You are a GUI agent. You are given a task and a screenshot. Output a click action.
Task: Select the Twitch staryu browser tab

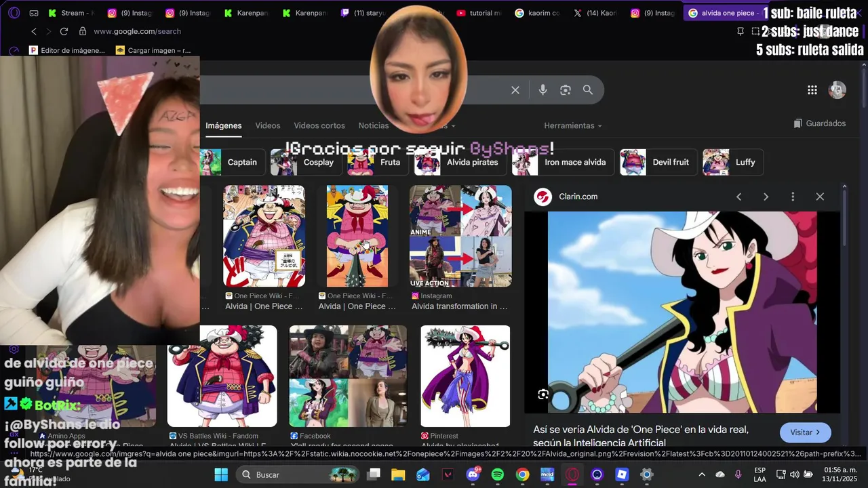pos(364,13)
